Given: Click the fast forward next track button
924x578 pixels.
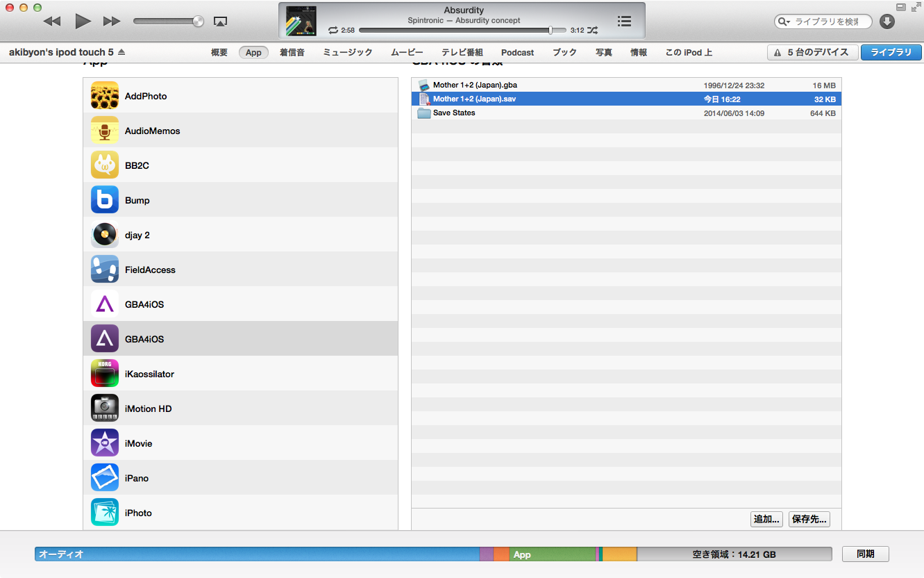Looking at the screenshot, I should (x=112, y=22).
